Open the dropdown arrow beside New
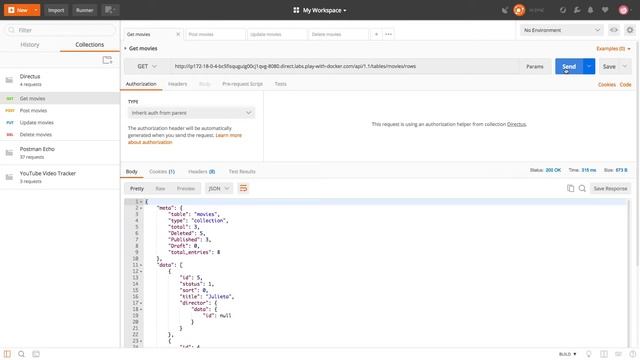 tap(36, 10)
